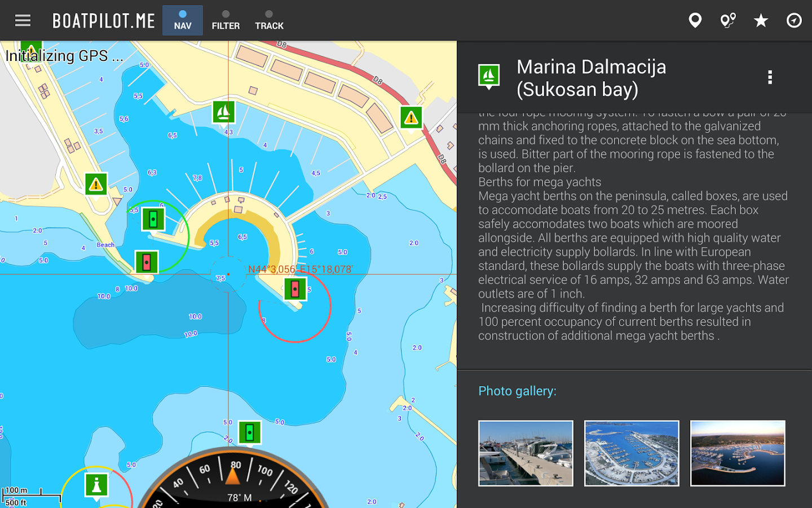Select red light marker inside red circle
The image size is (812, 508).
(x=295, y=289)
